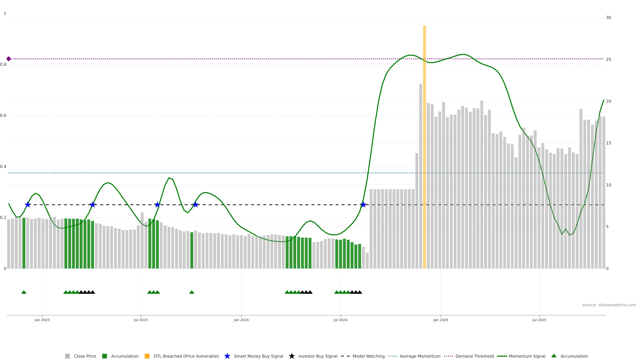Click the leftmost green accumulation triangle marker

[x=24, y=292]
